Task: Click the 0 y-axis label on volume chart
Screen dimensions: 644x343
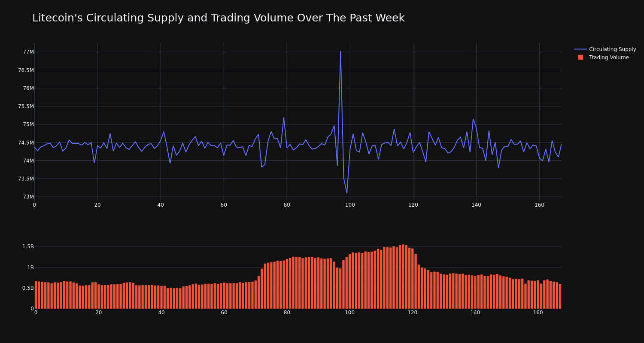Action: tap(32, 309)
